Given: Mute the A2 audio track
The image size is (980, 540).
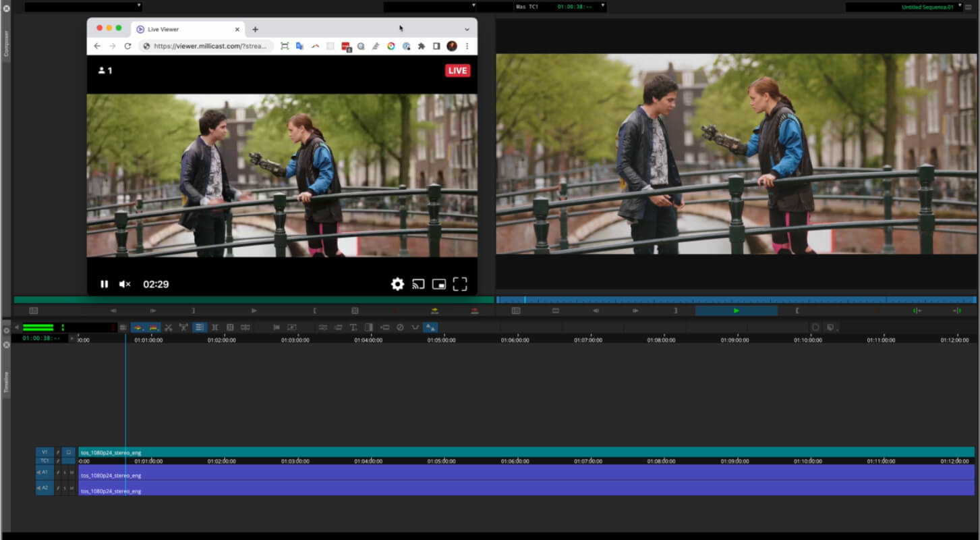Looking at the screenshot, I should point(71,487).
